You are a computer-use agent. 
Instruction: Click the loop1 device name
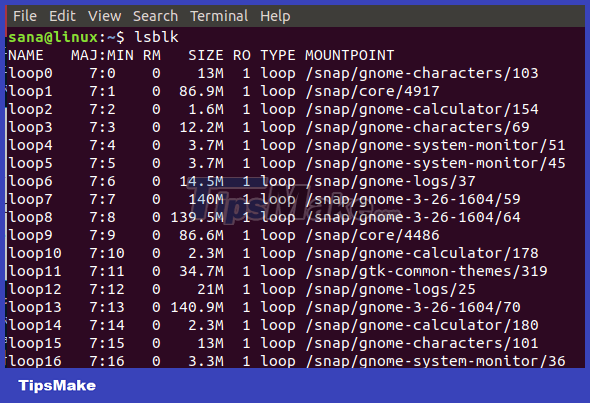[30, 91]
